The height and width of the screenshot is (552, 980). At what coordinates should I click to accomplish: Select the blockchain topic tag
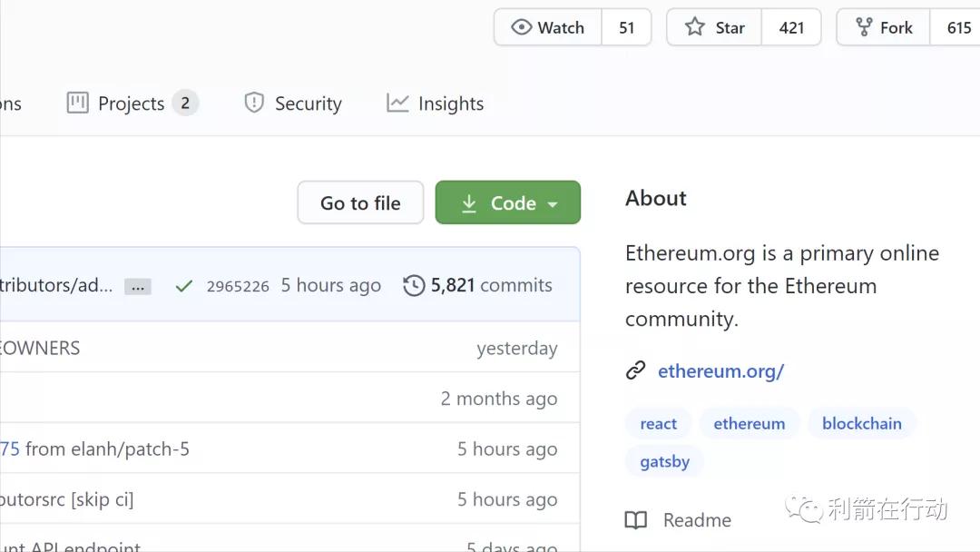[x=861, y=424]
